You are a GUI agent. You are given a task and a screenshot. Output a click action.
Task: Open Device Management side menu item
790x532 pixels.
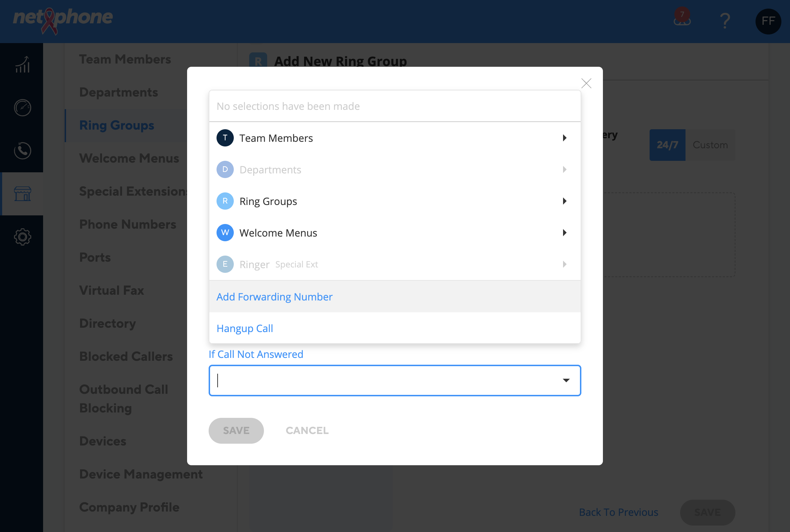[141, 474]
